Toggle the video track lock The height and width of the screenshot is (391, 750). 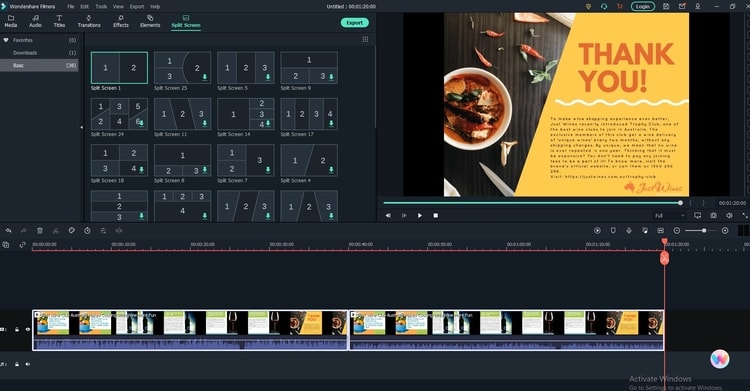pos(17,330)
